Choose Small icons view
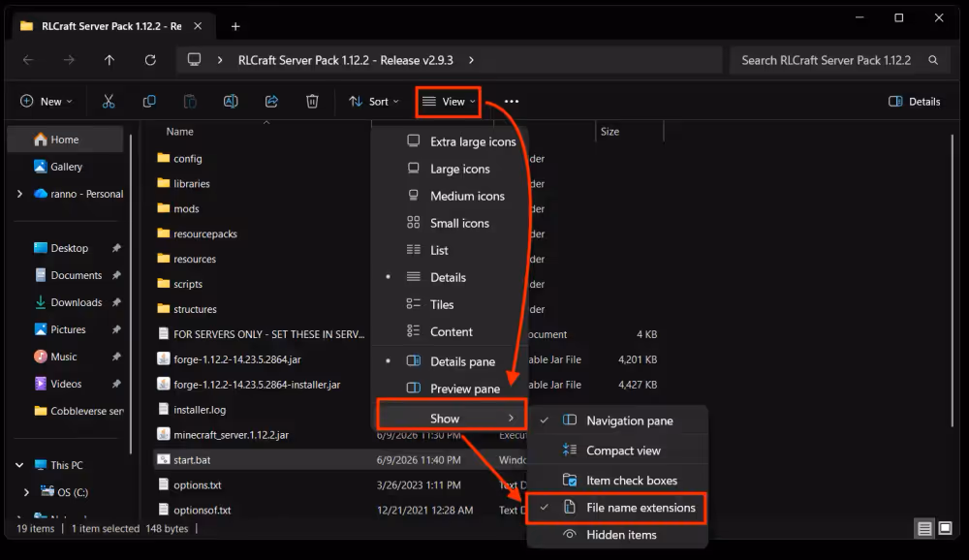The height and width of the screenshot is (560, 969). point(450,223)
